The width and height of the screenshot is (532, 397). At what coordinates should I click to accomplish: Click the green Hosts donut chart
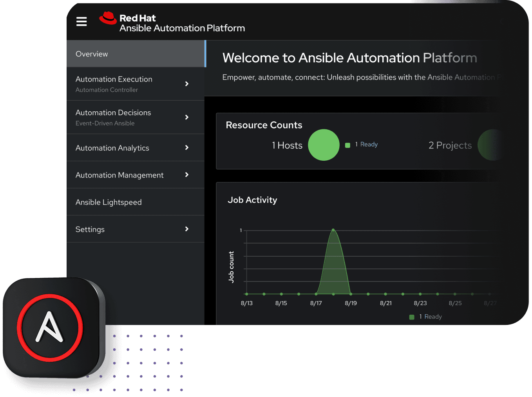click(324, 145)
